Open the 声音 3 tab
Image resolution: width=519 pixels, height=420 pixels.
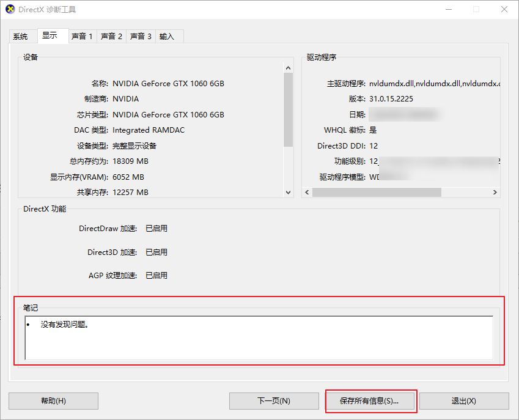click(x=141, y=37)
